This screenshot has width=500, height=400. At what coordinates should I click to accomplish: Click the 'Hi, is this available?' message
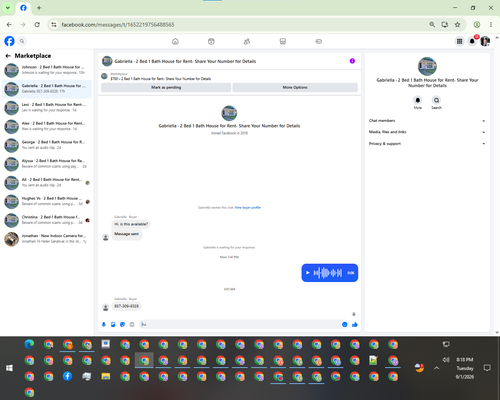131,224
